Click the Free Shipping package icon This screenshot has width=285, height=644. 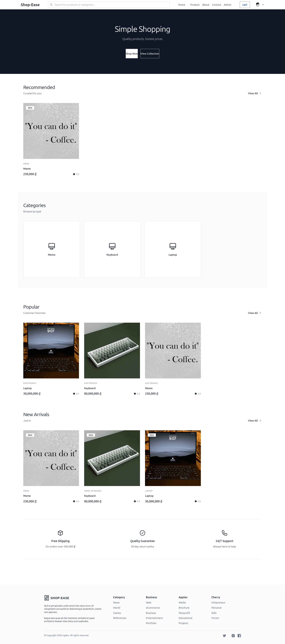point(60,533)
